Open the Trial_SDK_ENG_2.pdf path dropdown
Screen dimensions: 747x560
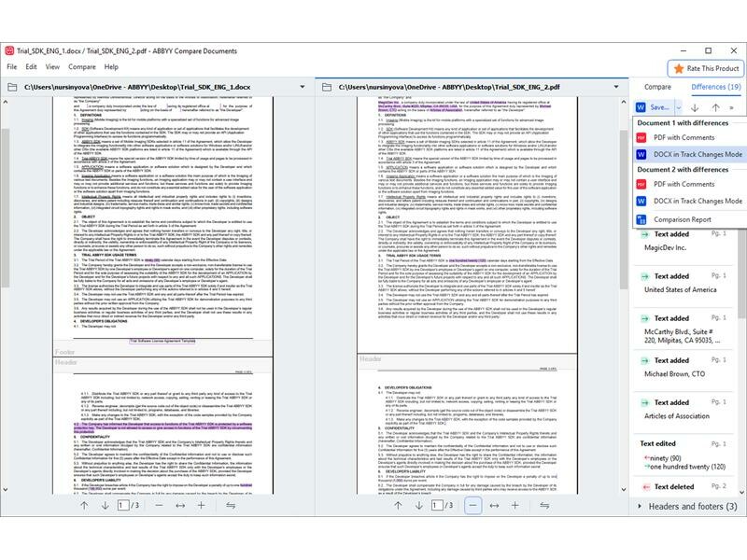pyautogui.click(x=617, y=87)
